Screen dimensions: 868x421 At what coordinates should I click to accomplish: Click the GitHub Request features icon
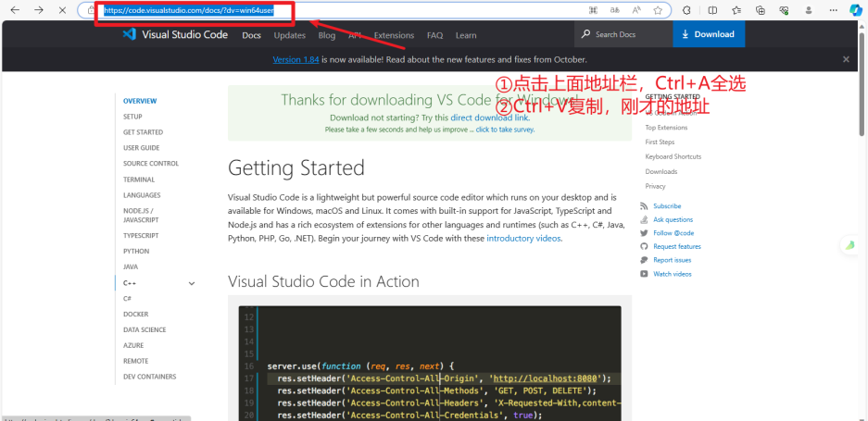coord(644,247)
